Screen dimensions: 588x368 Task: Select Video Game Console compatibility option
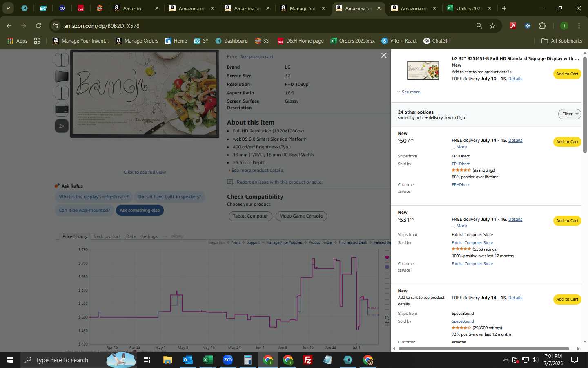(301, 216)
